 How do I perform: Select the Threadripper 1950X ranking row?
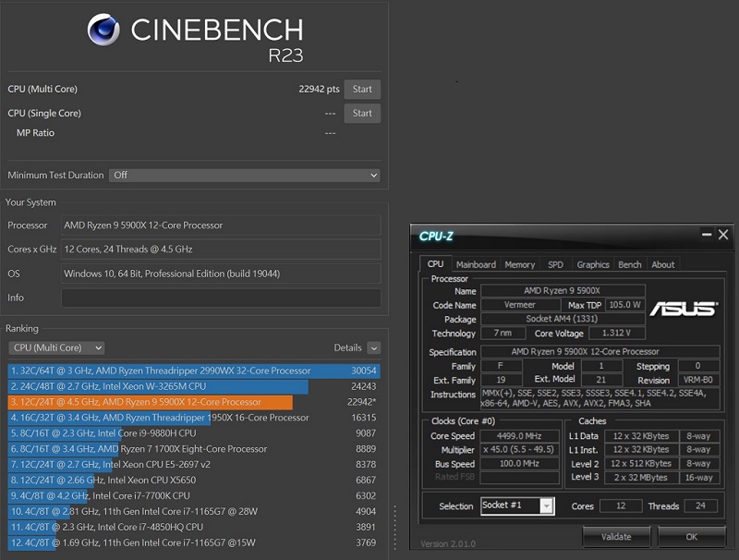194,418
